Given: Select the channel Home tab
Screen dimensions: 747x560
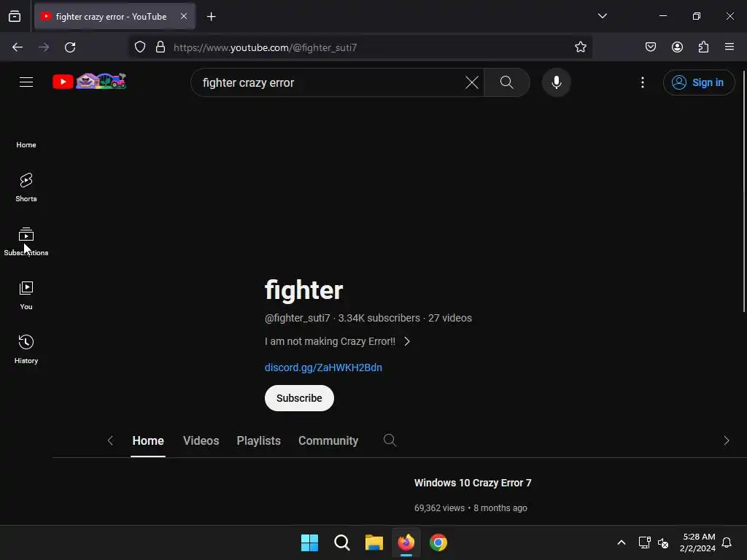Looking at the screenshot, I should [x=148, y=441].
